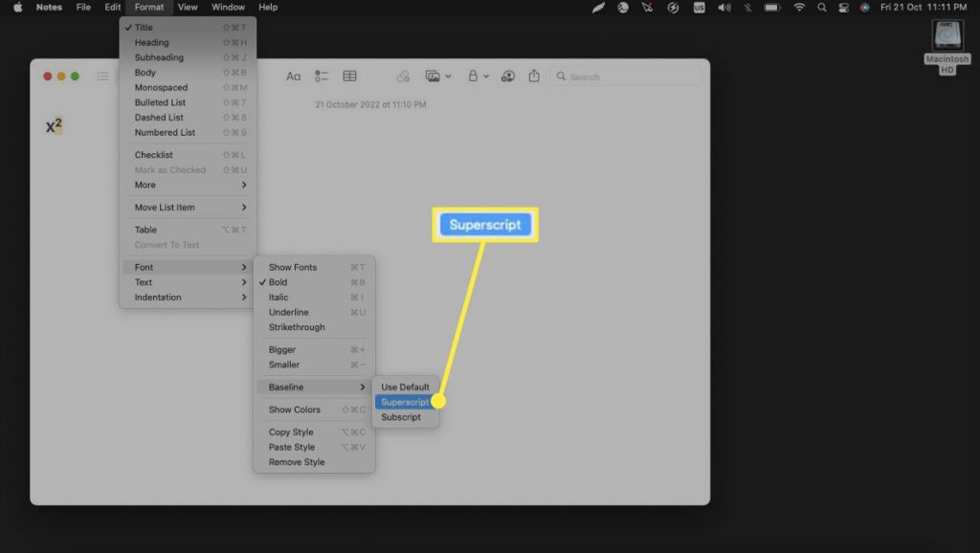Choose Paste Style

click(314, 448)
